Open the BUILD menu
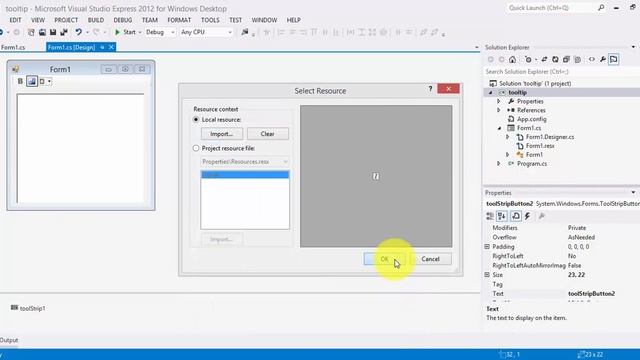The image size is (640, 360). click(x=96, y=20)
